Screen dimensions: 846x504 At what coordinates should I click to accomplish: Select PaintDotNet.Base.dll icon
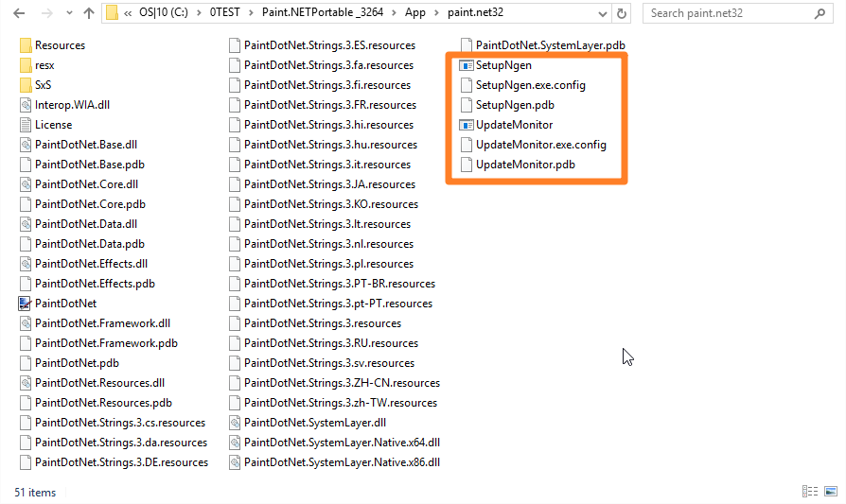point(26,145)
